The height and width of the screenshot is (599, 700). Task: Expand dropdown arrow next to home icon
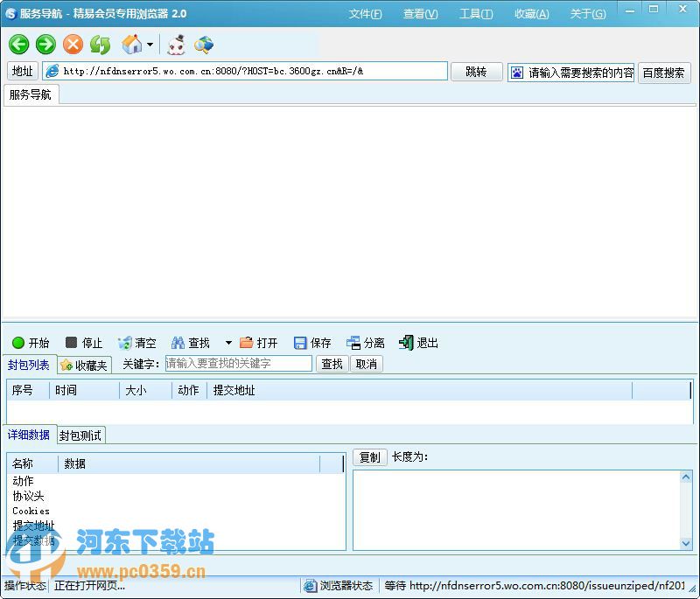click(x=150, y=45)
